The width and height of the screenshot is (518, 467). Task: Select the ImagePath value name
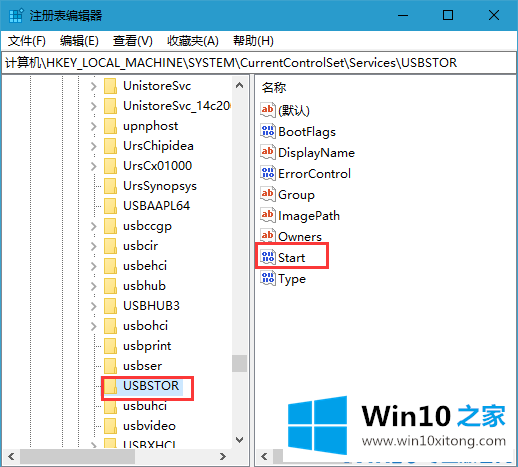[x=309, y=216]
